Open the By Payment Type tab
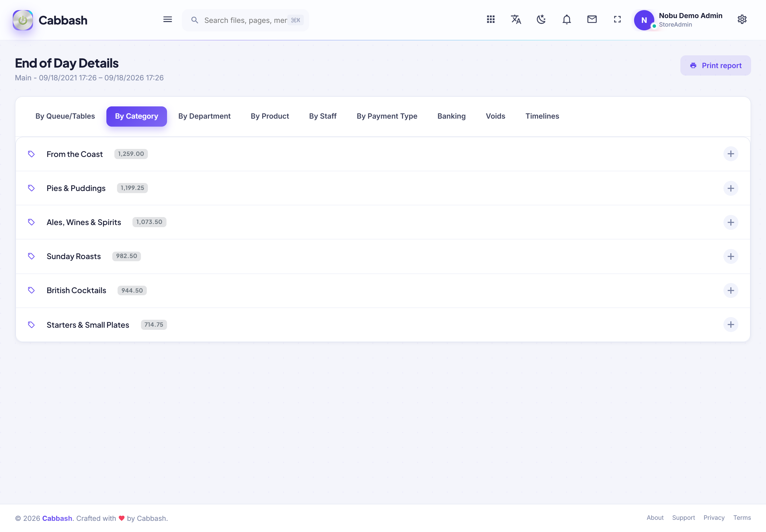The height and width of the screenshot is (532, 766). [387, 116]
